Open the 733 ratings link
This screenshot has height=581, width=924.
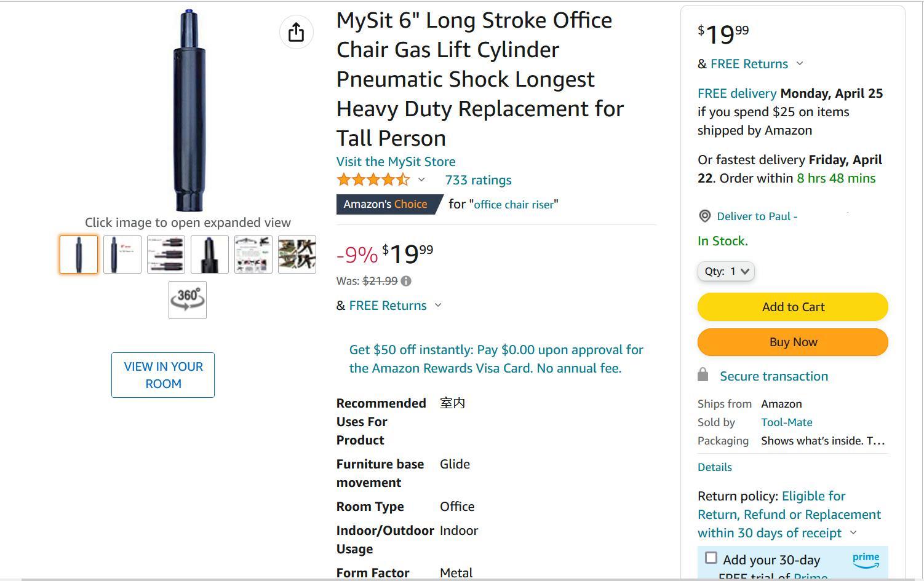tap(478, 180)
